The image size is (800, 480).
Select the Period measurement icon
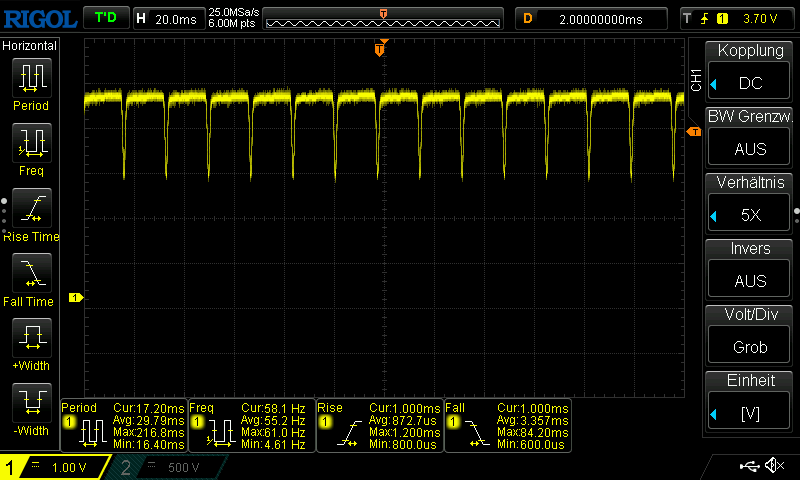(30, 76)
